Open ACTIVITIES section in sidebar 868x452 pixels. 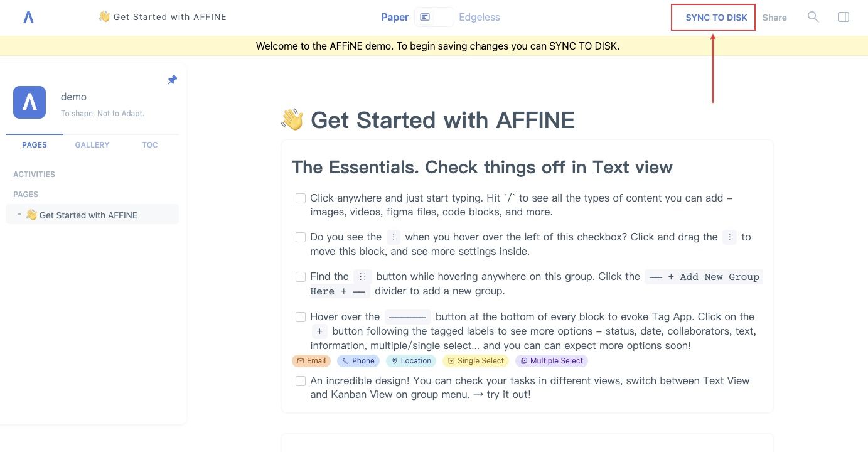pos(34,174)
